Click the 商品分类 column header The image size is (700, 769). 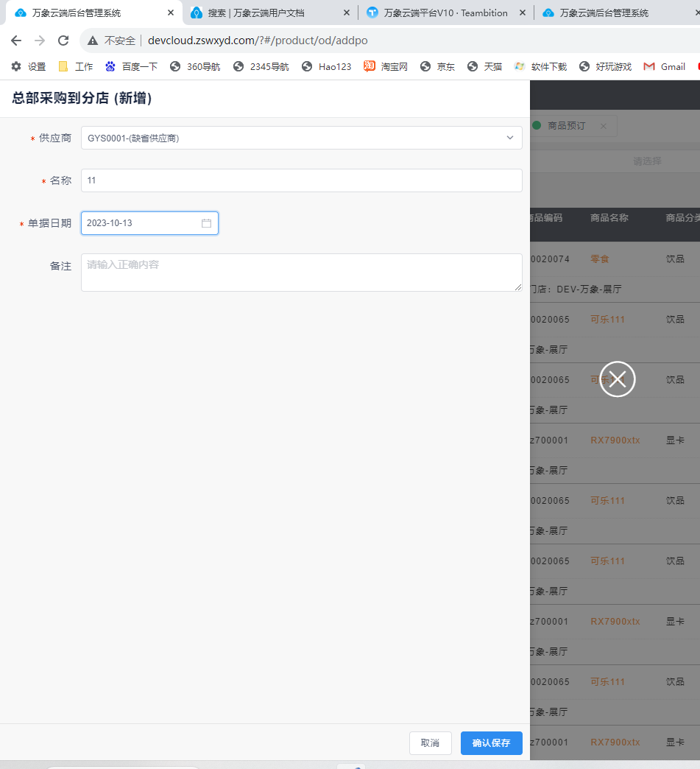[682, 218]
